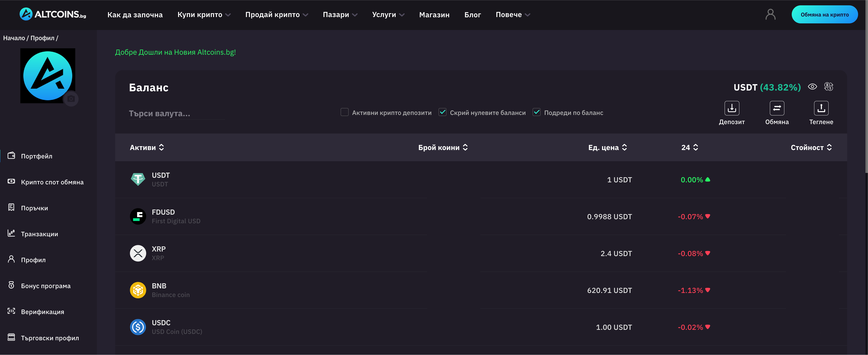Image resolution: width=868 pixels, height=355 pixels.
Task: Click the Транзакции chart icon
Action: pos(11,233)
